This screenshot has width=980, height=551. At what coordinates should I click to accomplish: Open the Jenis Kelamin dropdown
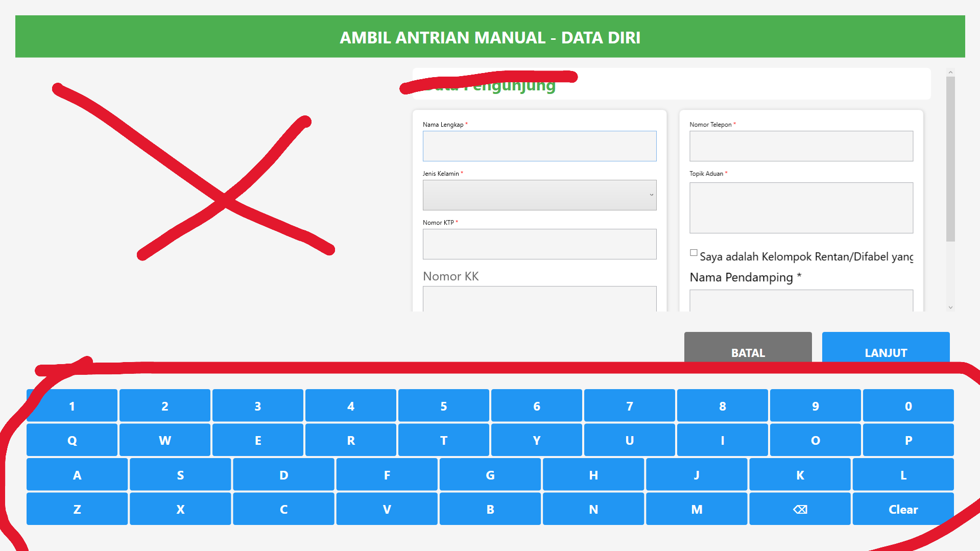pos(539,195)
